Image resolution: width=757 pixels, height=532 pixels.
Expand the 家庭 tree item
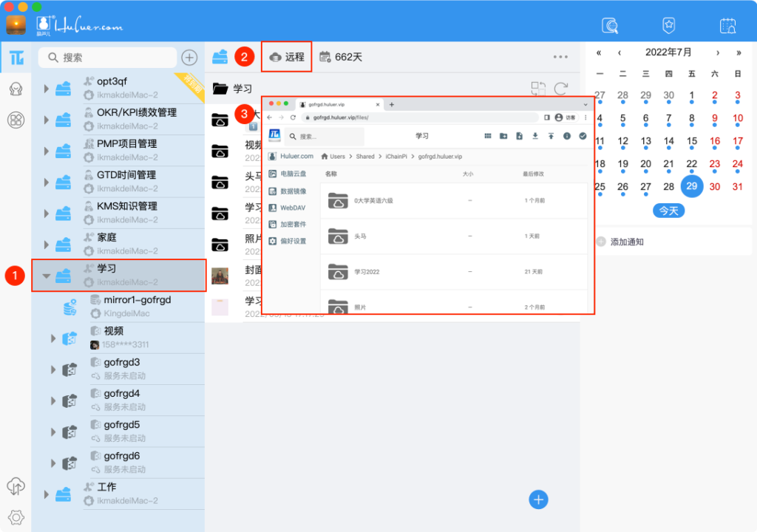click(47, 245)
